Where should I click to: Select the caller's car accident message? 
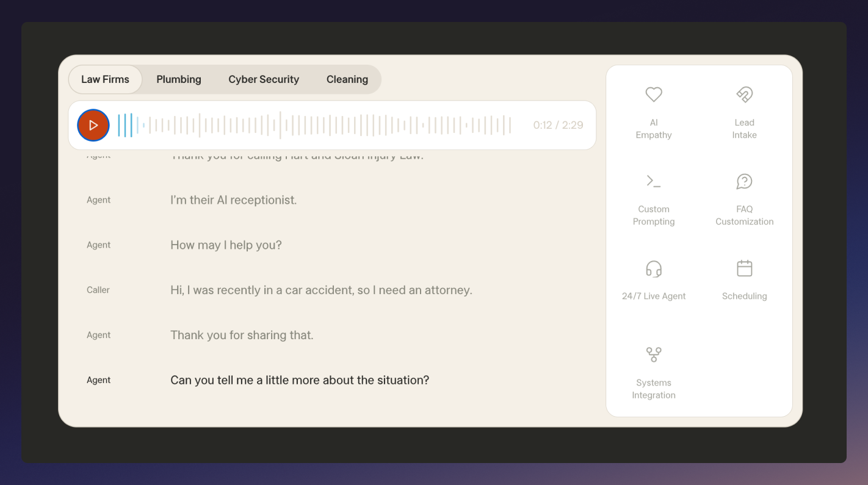pos(321,290)
